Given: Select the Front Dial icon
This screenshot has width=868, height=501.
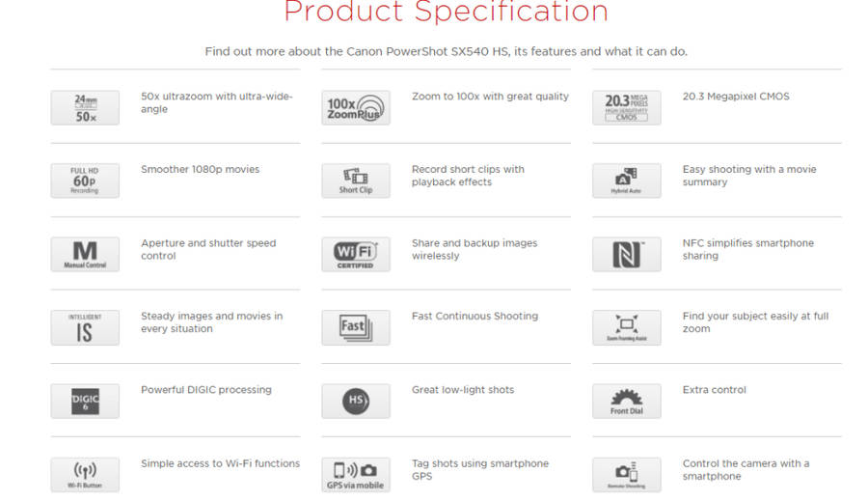Looking at the screenshot, I should coord(627,401).
